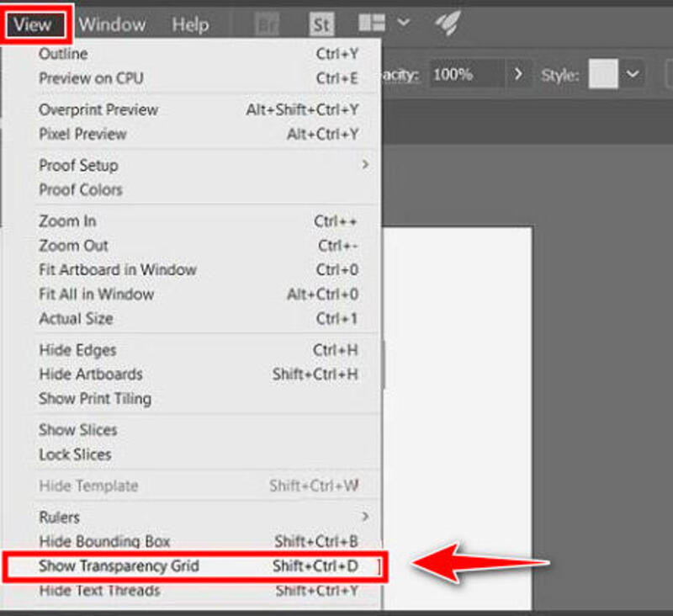
Task: Click the Style swatch box
Action: pyautogui.click(x=603, y=74)
